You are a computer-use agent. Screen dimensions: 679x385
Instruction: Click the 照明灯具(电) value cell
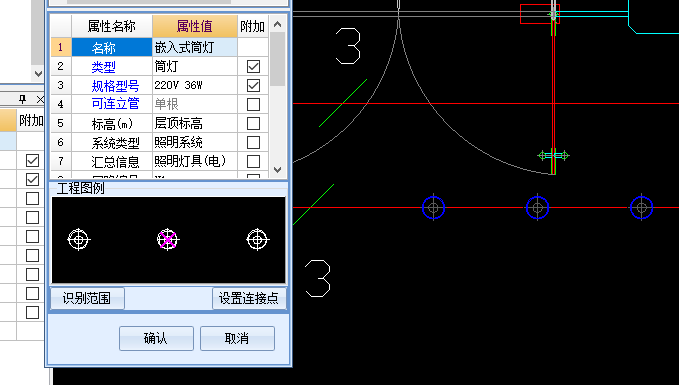pos(195,162)
